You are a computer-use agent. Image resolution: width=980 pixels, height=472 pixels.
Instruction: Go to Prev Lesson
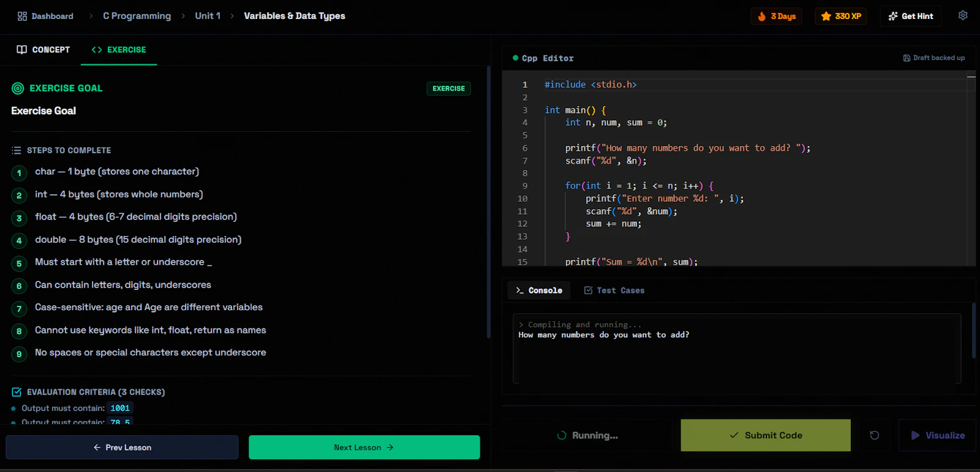(x=122, y=447)
